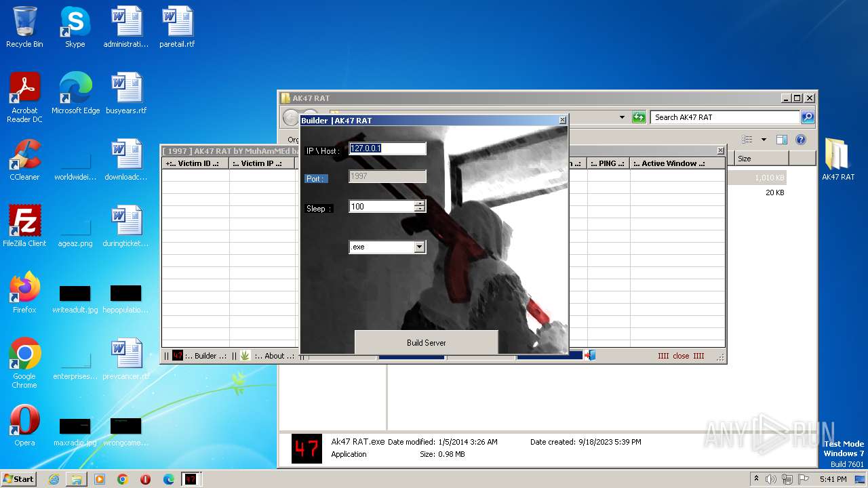Expand the address bar history dropdown

622,117
